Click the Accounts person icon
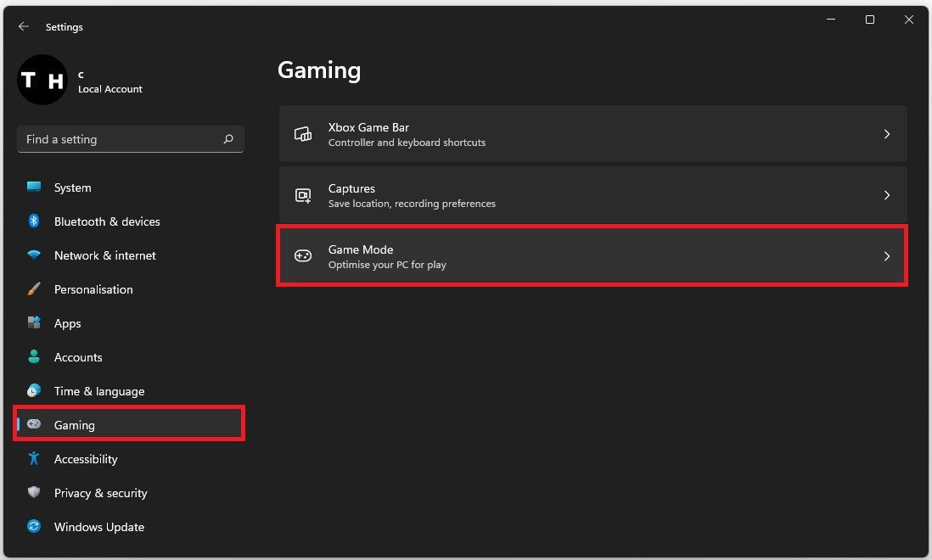Viewport: 932px width, 560px height. click(x=34, y=356)
